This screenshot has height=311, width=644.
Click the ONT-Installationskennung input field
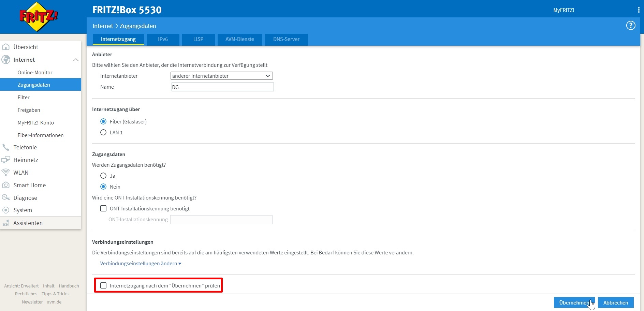pyautogui.click(x=221, y=220)
